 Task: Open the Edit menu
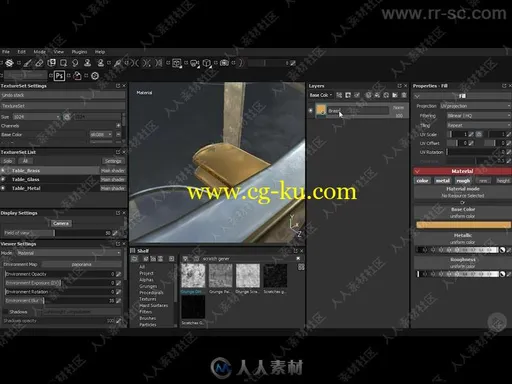tap(22, 52)
